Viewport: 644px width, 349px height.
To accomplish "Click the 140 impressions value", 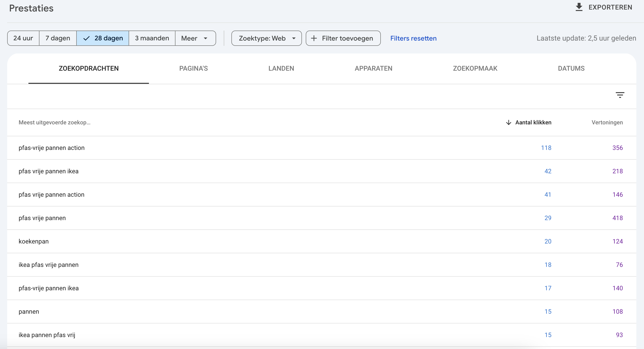I will 617,288.
